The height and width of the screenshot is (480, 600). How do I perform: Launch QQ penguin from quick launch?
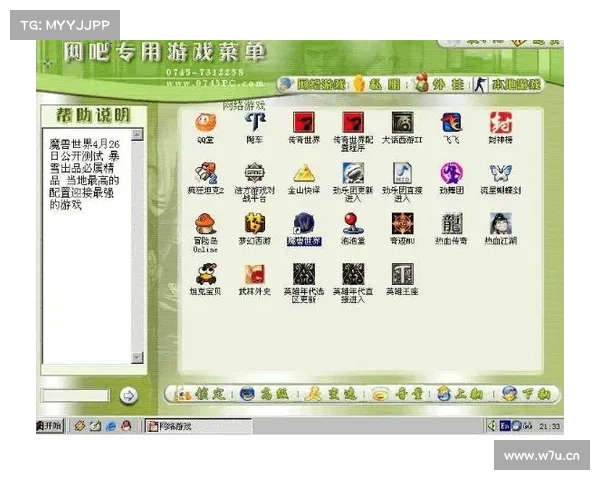point(126,426)
